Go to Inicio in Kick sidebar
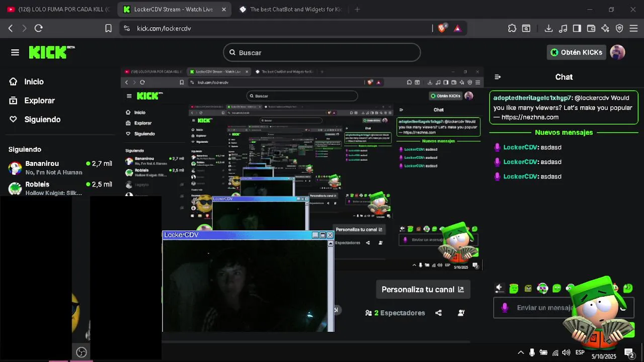This screenshot has width=644, height=362. (27, 81)
